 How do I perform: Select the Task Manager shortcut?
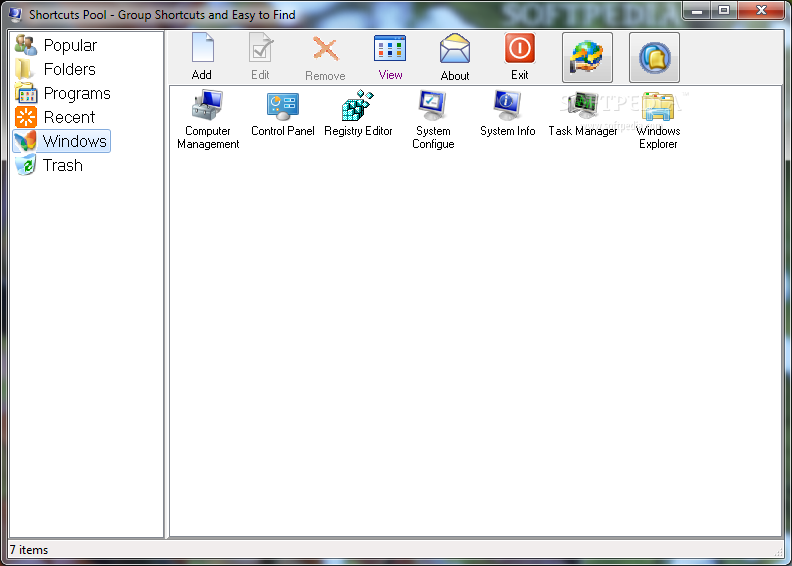point(583,114)
